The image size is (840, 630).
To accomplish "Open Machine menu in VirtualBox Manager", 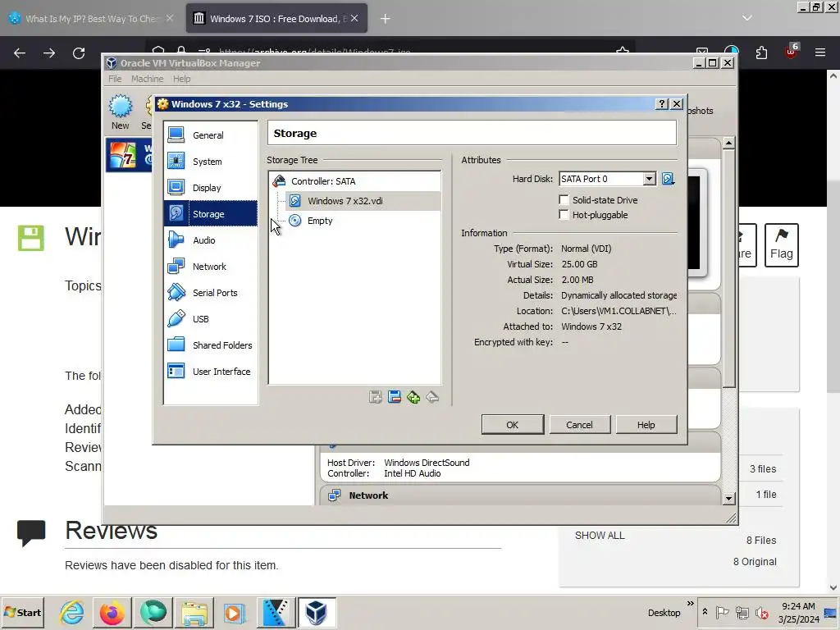I will coord(148,79).
